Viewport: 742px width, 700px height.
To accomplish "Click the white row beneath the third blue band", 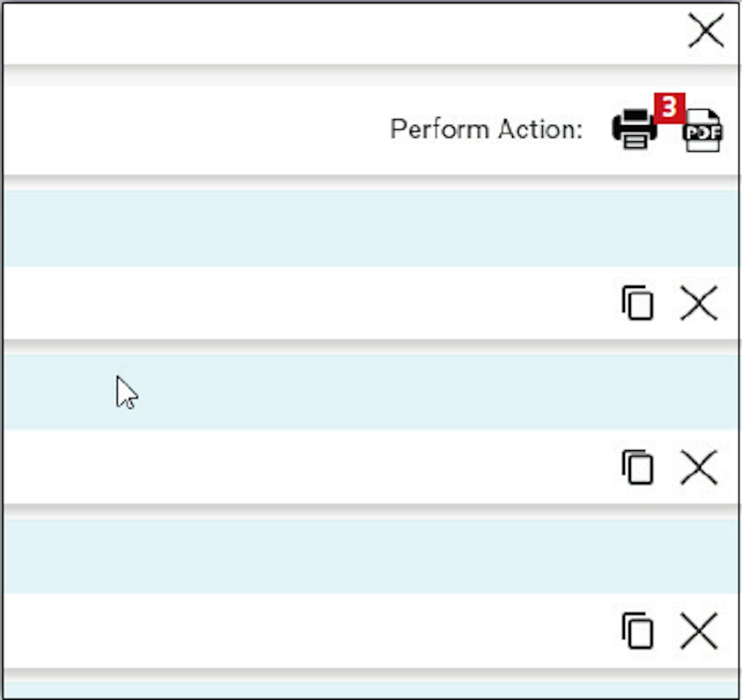I will point(297,631).
